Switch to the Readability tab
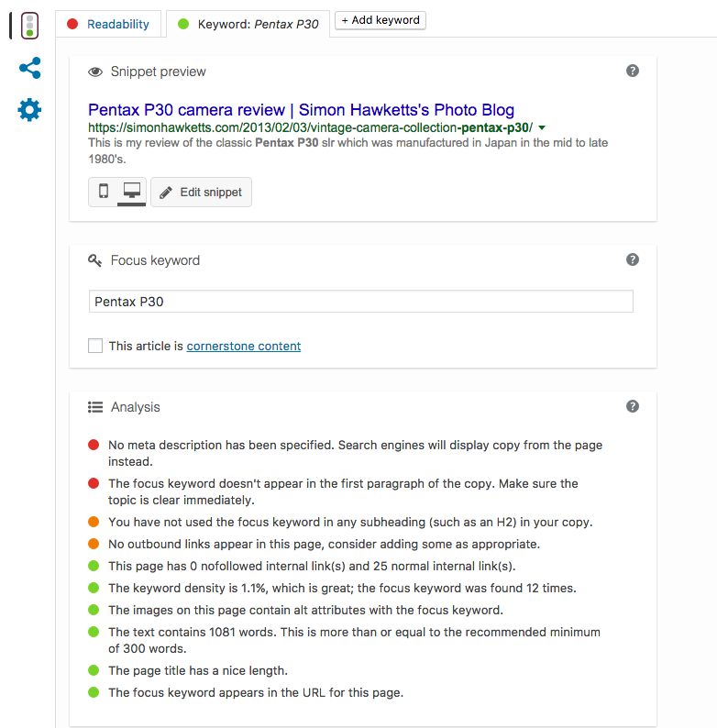This screenshot has height=728, width=717. [108, 24]
